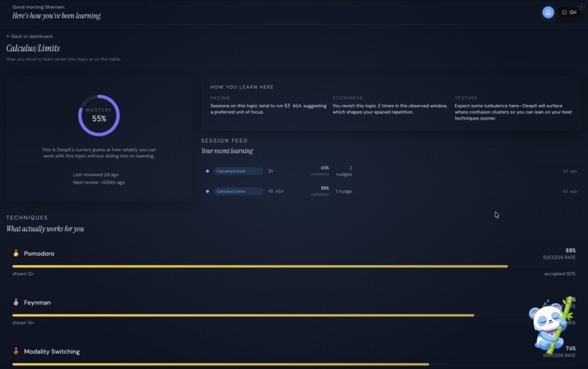
Task: Click 'Good morning Shamam.' greeting
Action: point(39,7)
